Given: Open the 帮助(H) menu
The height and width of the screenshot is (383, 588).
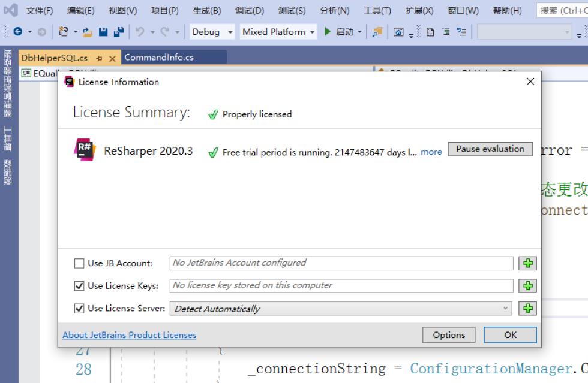Looking at the screenshot, I should pyautogui.click(x=507, y=11).
